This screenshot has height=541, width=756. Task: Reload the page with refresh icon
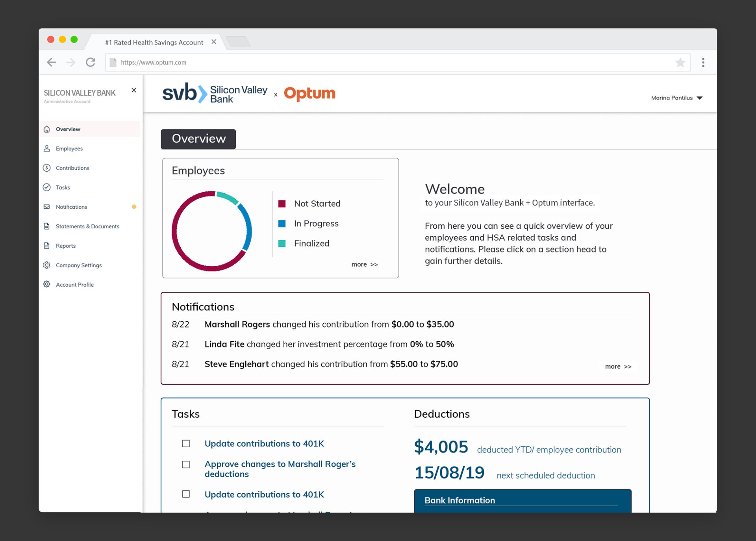pyautogui.click(x=91, y=62)
